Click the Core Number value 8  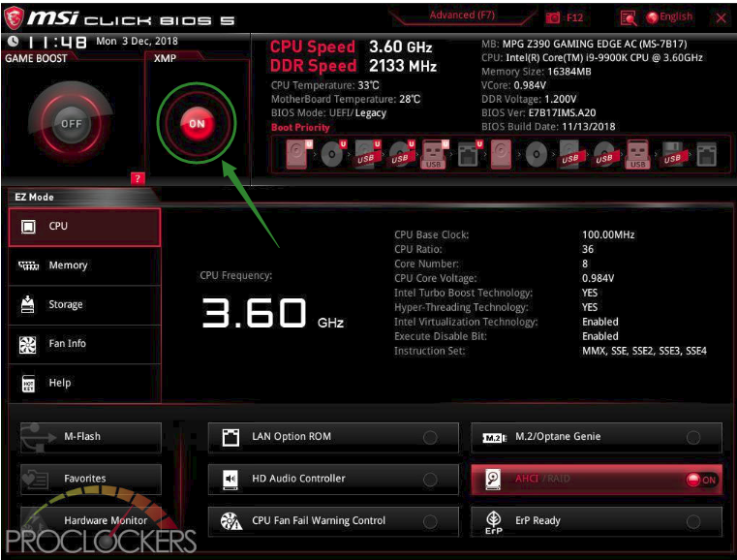[585, 264]
